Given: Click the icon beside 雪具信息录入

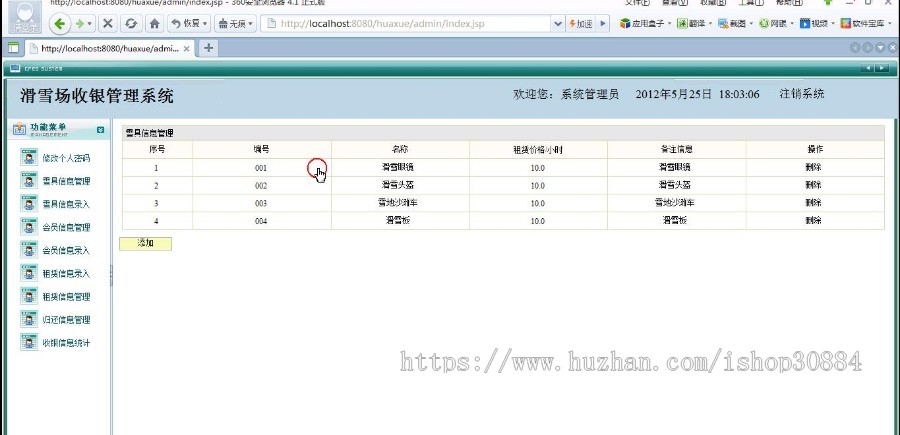Looking at the screenshot, I should 29,204.
